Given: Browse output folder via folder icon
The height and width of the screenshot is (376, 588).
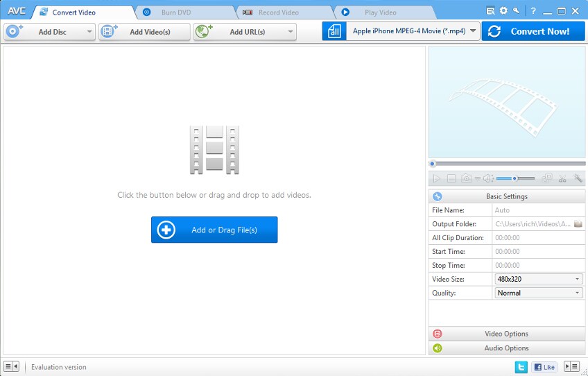Looking at the screenshot, I should coord(578,224).
